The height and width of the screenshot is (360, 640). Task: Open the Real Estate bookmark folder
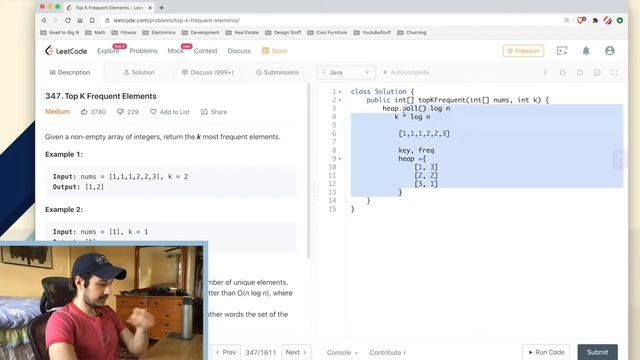point(242,32)
